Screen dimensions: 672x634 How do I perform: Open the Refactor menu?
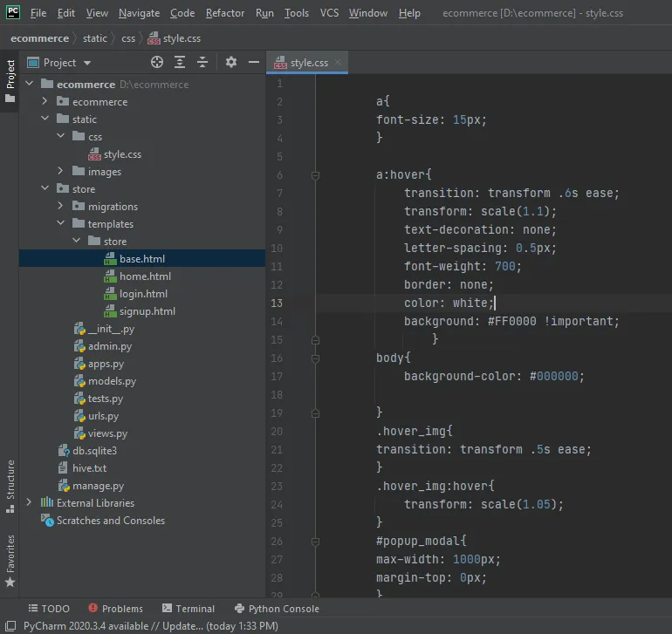[225, 13]
